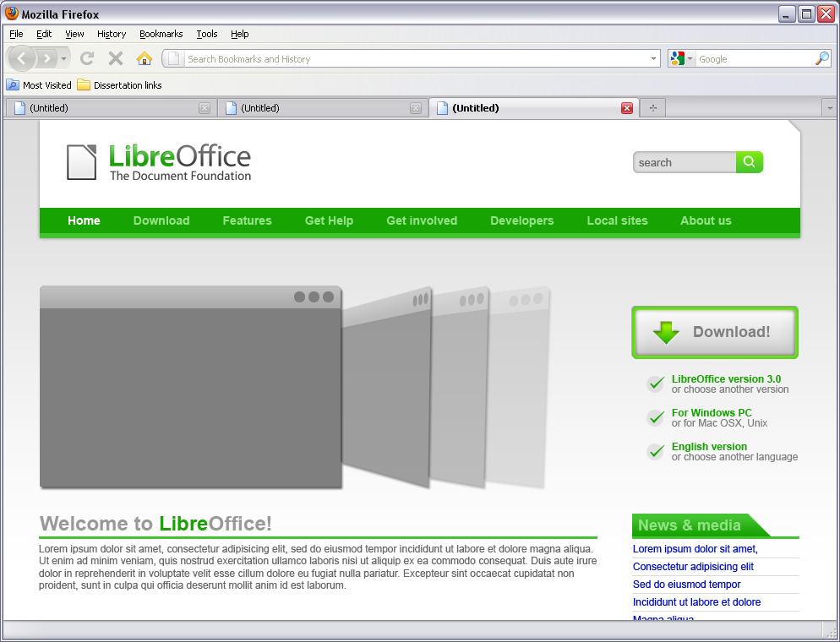
Task: Open the Bookmarks menu
Action: tap(161, 34)
